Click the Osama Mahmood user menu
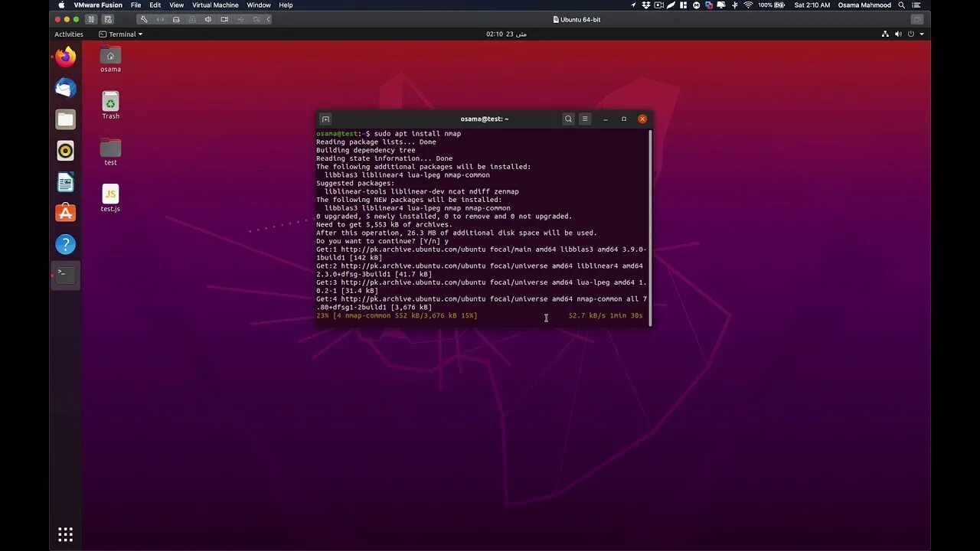This screenshot has height=551, width=980. pos(865,5)
